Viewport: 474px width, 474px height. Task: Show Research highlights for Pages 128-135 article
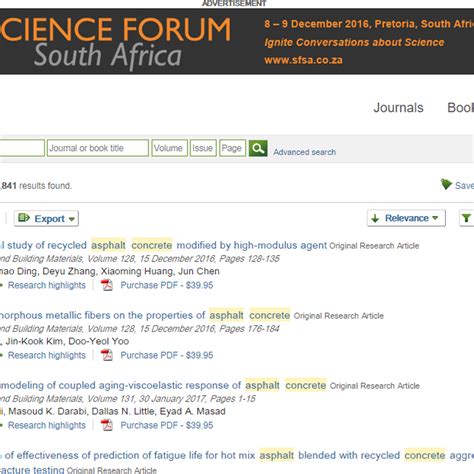tap(47, 285)
